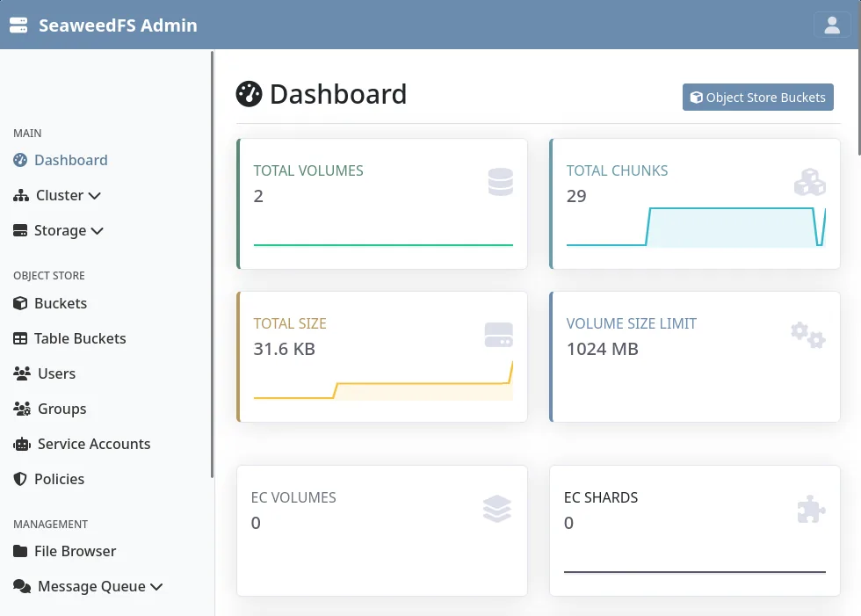Click the 'TOTAL VOLUMES' card label
861x616 pixels.
pyautogui.click(x=308, y=170)
